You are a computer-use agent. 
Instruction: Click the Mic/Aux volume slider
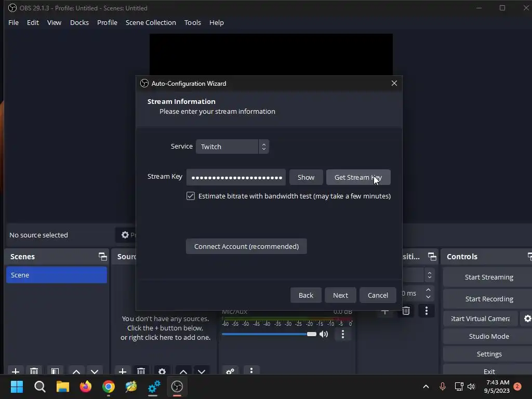pos(269,334)
